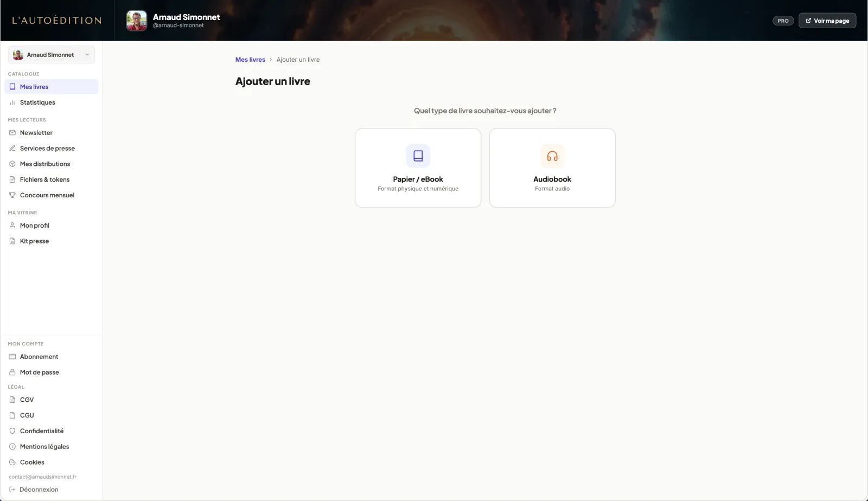Screen dimensions: 868x501
Task: Click the book icon in Papier / eBook card
Action: tap(418, 156)
